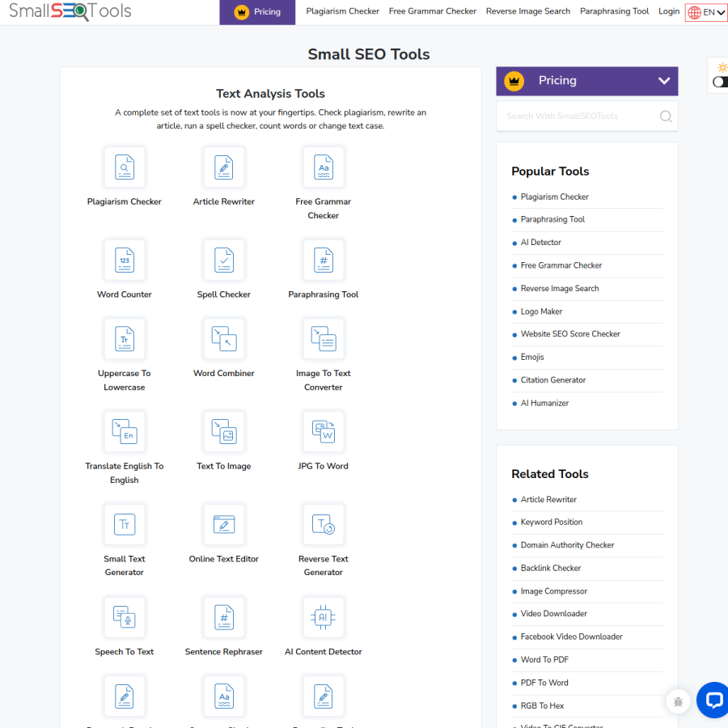The height and width of the screenshot is (728, 728).
Task: Open Article Rewriter in Related Tools
Action: click(x=548, y=500)
